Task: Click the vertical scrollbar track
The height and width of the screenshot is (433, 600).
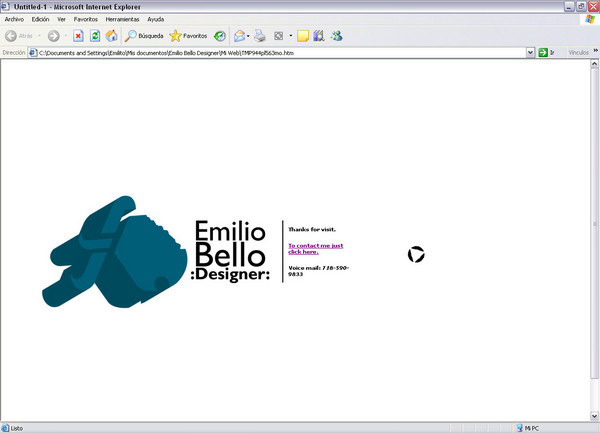Action: 594,395
